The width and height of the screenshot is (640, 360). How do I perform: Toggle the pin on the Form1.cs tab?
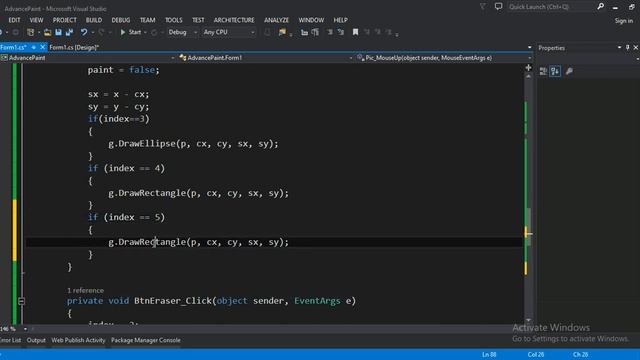click(x=34, y=47)
